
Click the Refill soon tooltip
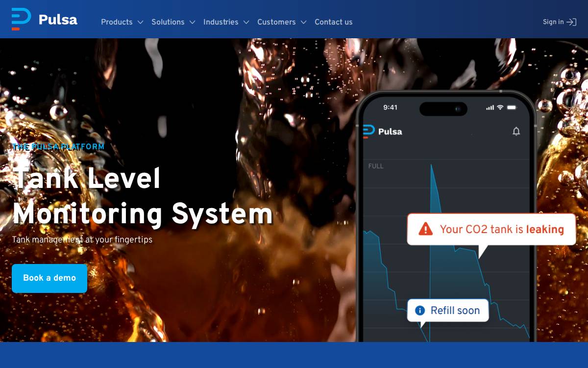tap(448, 311)
